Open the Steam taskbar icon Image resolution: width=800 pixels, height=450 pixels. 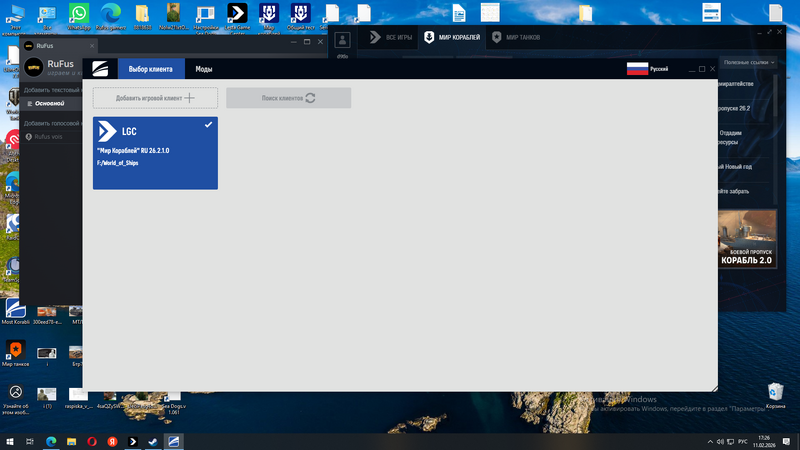coord(152,441)
